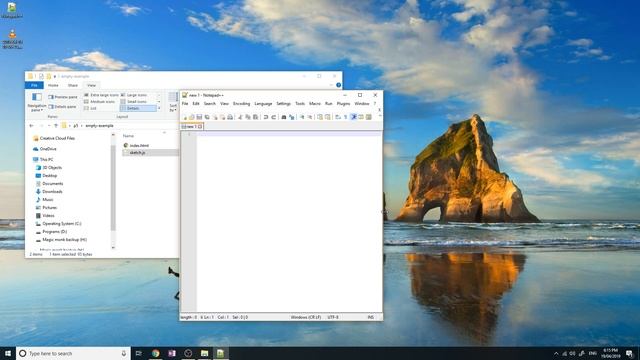Open Downloads folder in navigation pane
Image resolution: width=640 pixels, height=360 pixels.
[x=49, y=191]
